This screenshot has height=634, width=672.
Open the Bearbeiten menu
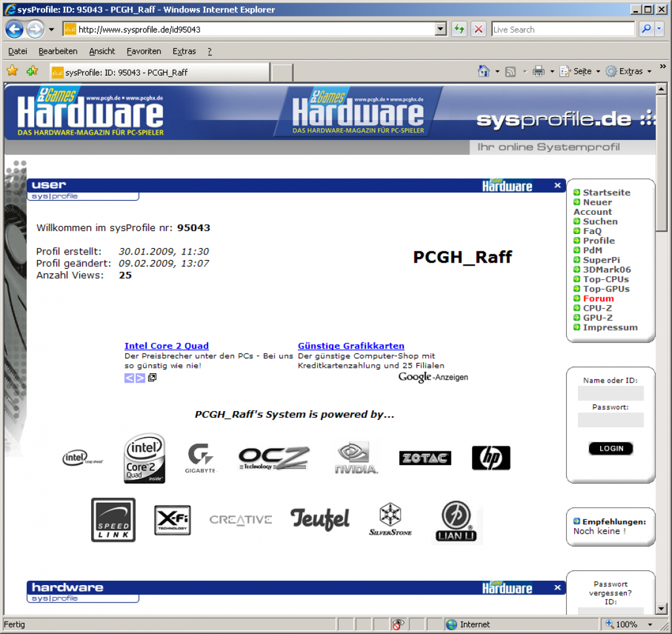click(58, 51)
